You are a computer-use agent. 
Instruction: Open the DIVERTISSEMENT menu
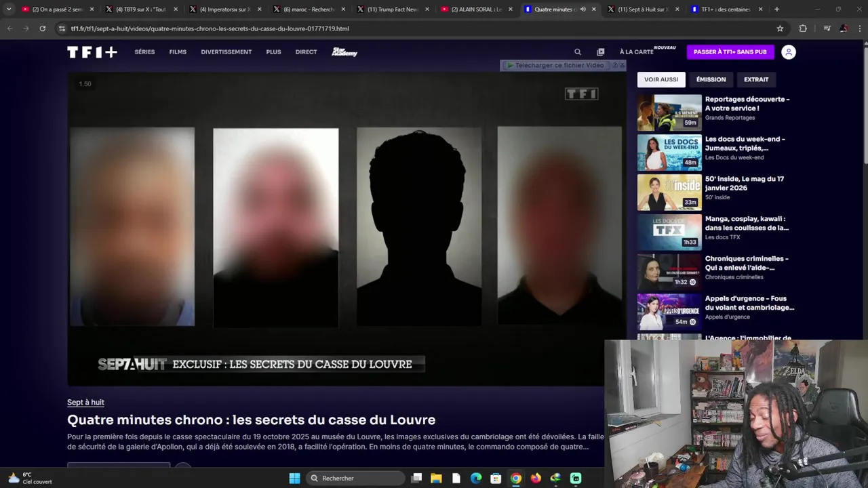(x=226, y=52)
